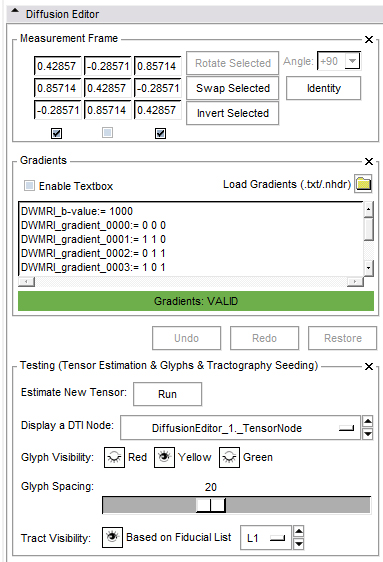Viewport: 383px width, 562px height.
Task: Click the gradients vertical scrollbar thumb
Action: (x=368, y=229)
